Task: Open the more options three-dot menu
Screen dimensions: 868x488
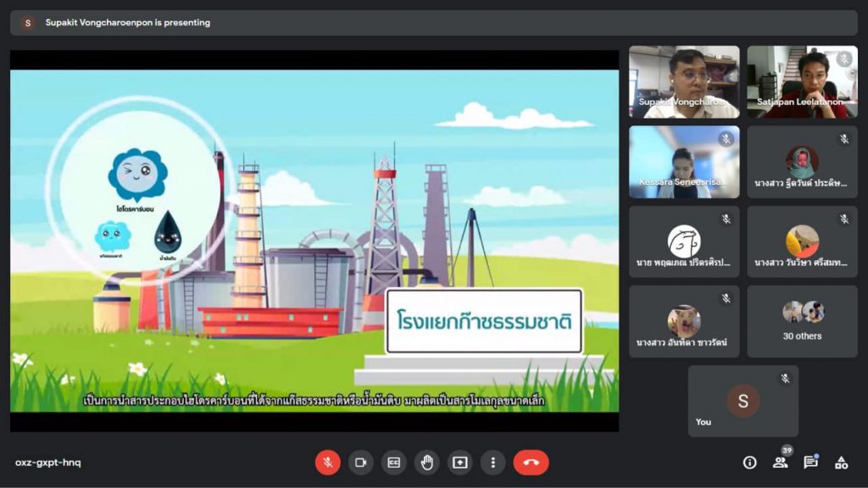Action: click(x=492, y=463)
